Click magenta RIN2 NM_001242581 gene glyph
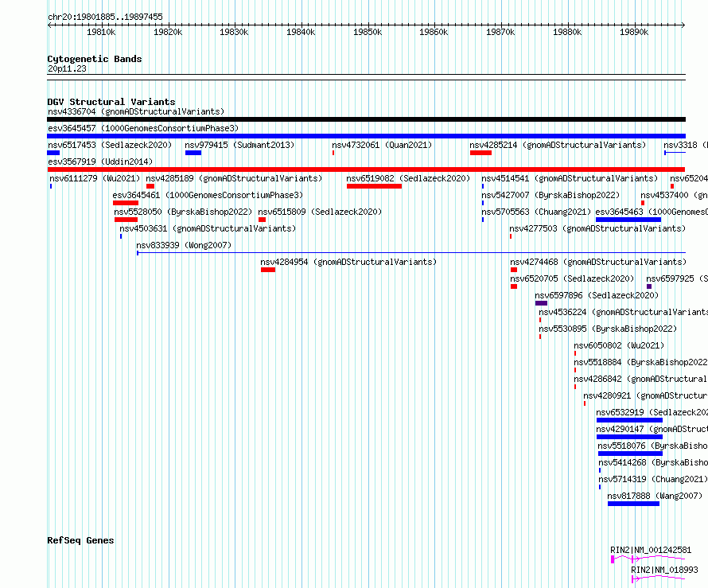Viewport: 708px width, 588px height. 648,559
